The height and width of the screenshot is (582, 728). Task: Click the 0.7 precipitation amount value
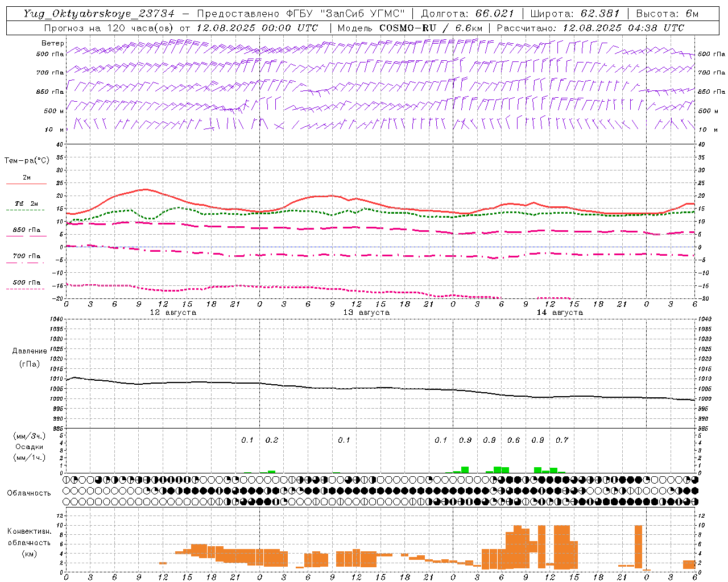coord(562,440)
